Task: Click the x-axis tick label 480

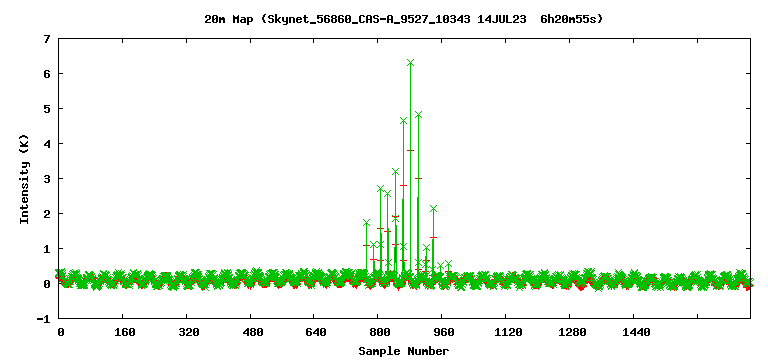Action: pyautogui.click(x=251, y=333)
